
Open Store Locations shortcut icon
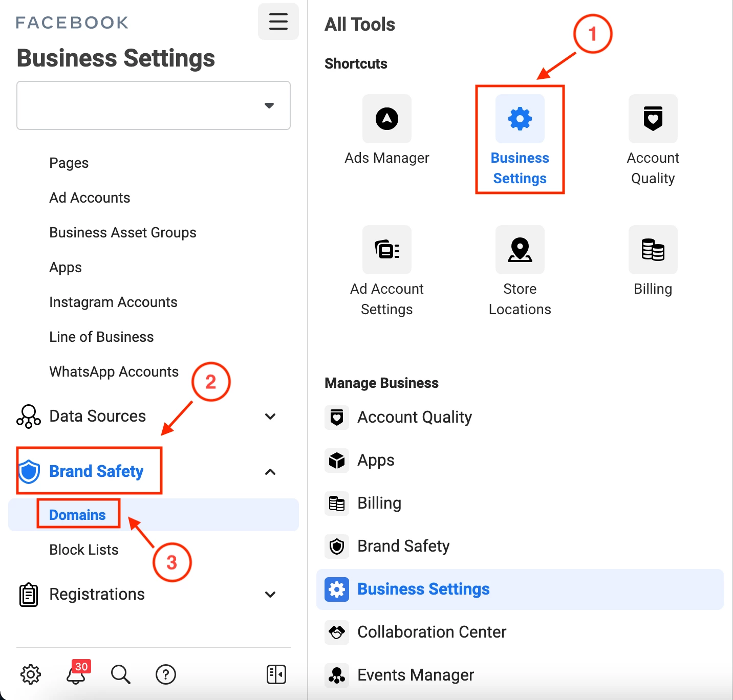pyautogui.click(x=520, y=250)
